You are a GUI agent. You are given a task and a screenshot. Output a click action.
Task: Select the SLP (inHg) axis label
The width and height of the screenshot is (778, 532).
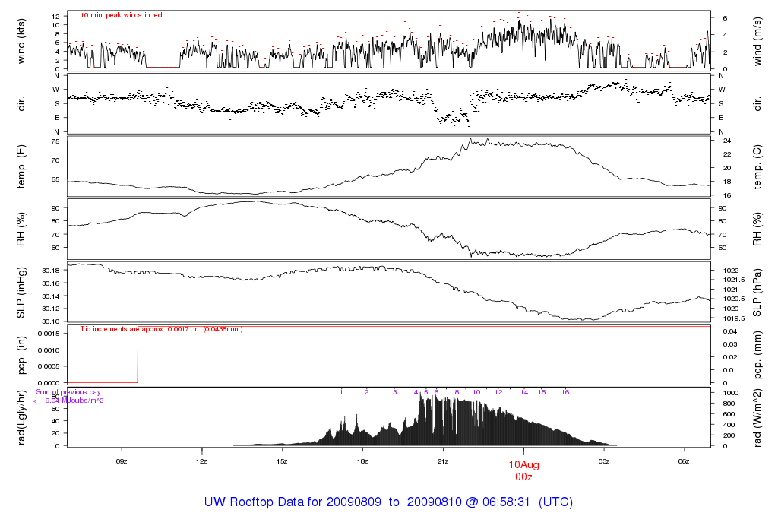click(21, 293)
